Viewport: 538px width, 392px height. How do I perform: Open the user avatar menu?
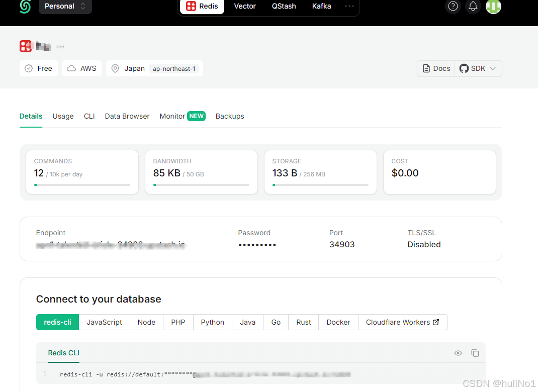(x=493, y=6)
